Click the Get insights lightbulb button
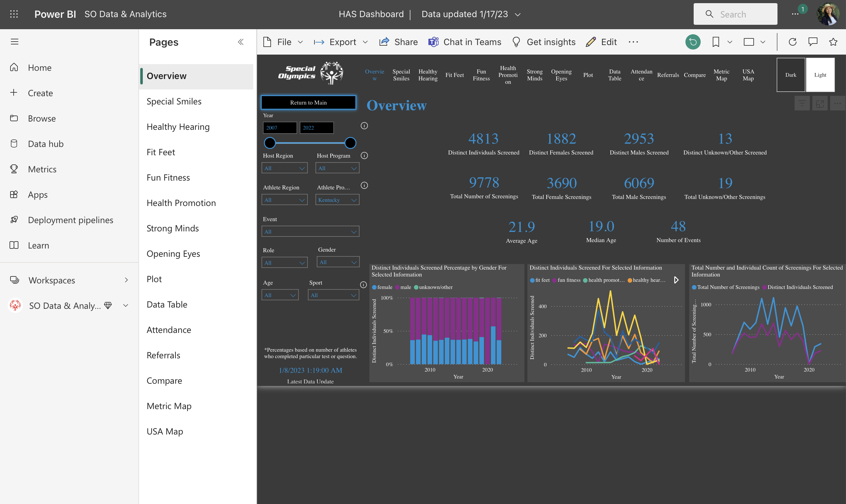 point(544,42)
